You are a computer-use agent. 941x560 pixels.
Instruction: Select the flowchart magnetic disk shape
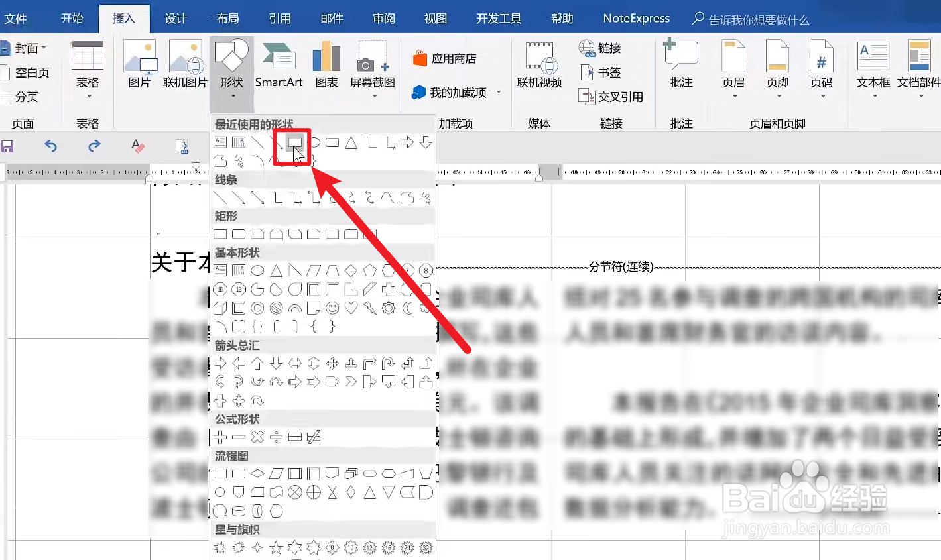[x=239, y=511]
